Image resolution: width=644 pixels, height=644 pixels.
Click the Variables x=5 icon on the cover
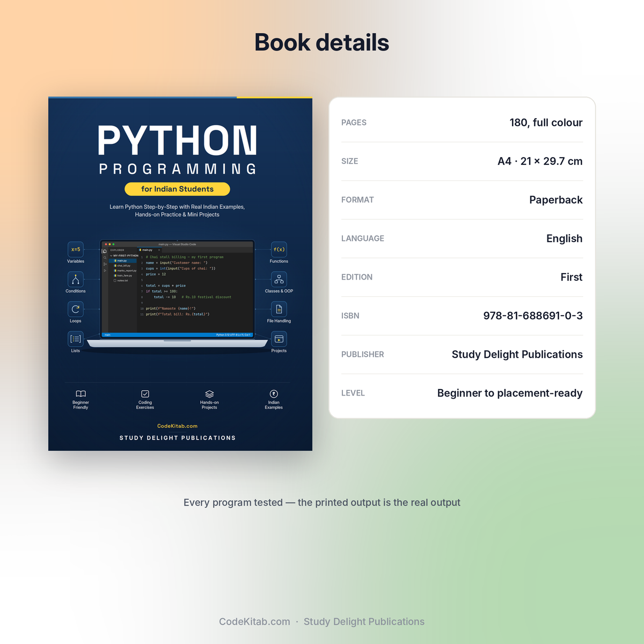76,250
